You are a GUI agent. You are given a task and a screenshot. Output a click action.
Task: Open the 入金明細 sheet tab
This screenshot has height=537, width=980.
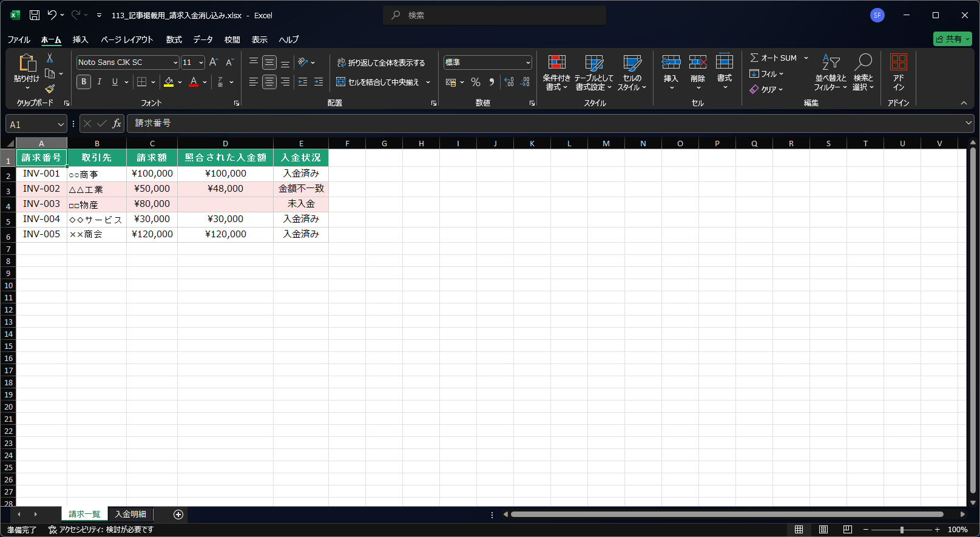(130, 515)
